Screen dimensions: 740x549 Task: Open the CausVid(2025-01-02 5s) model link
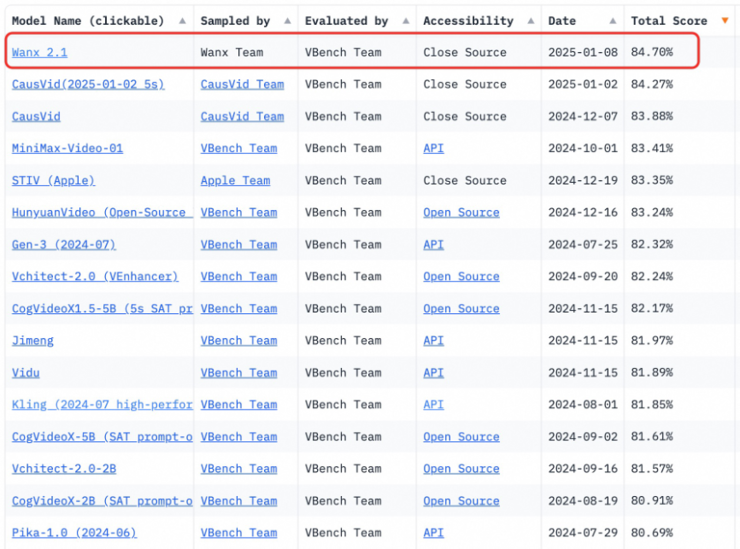[88, 84]
